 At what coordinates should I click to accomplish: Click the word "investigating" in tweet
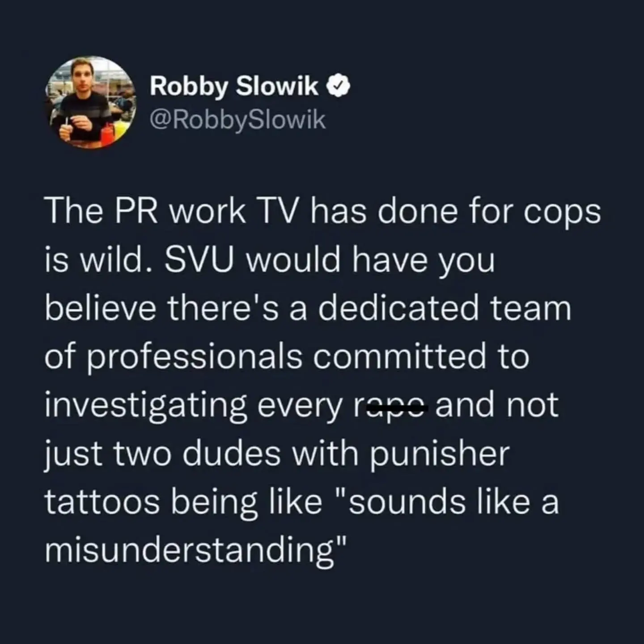coord(146,406)
